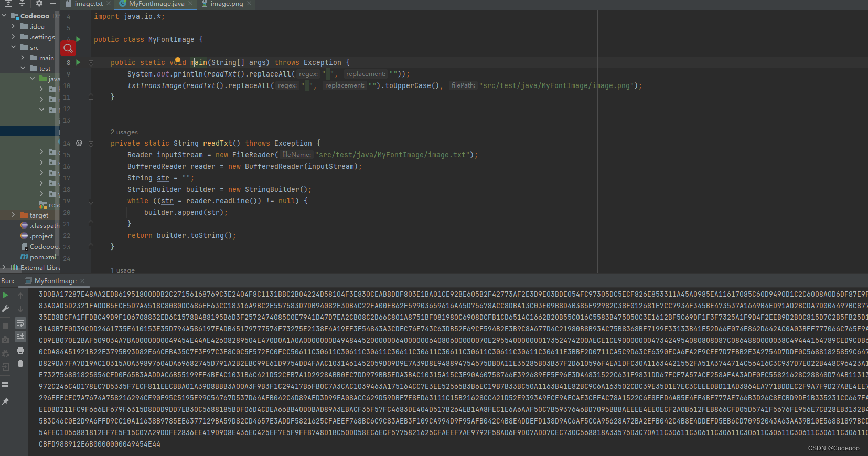Open the restore layout icon in Run panel
Screen dimensions: 868x456
click(5, 384)
